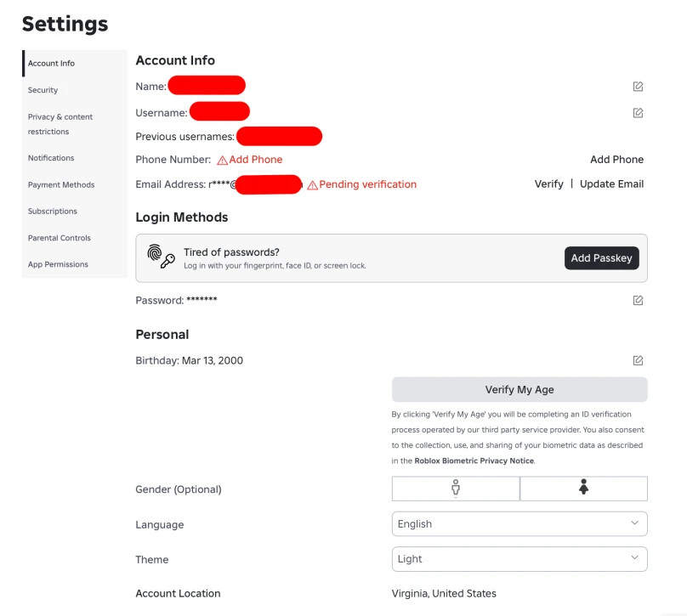This screenshot has width=687, height=616.
Task: Click the fingerprint and key passkey icon
Action: pos(161,256)
